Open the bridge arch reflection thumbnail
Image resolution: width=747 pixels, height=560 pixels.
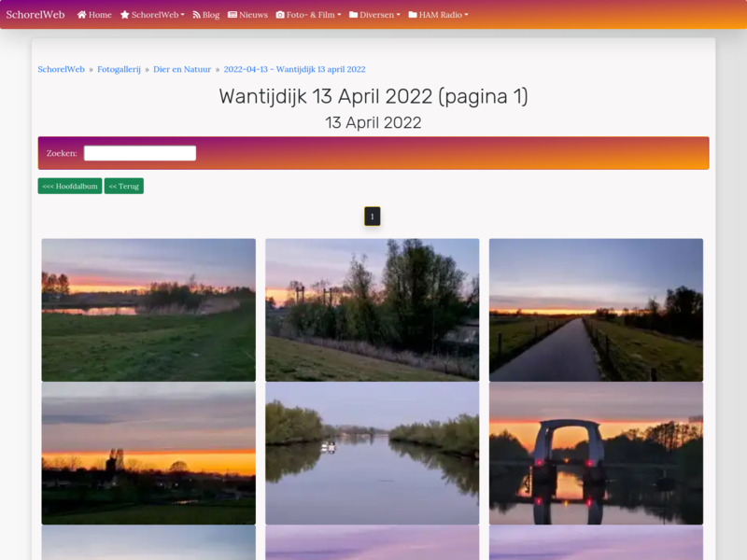[x=596, y=454]
